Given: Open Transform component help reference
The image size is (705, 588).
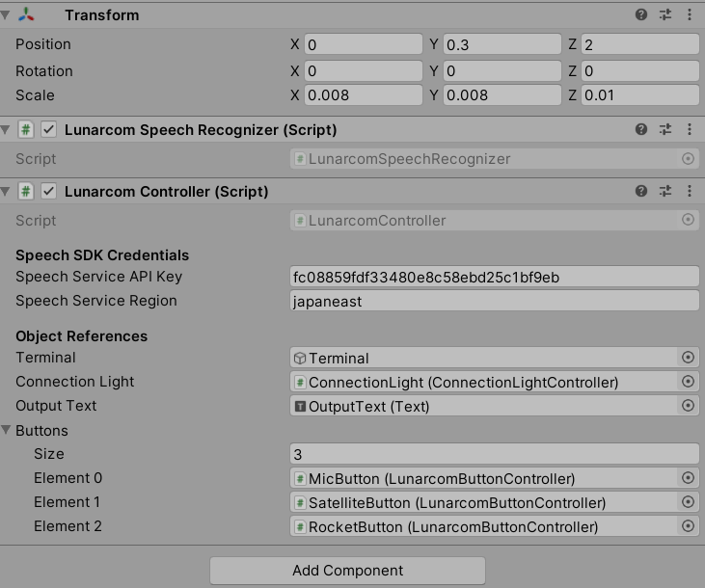Looking at the screenshot, I should pos(641,14).
